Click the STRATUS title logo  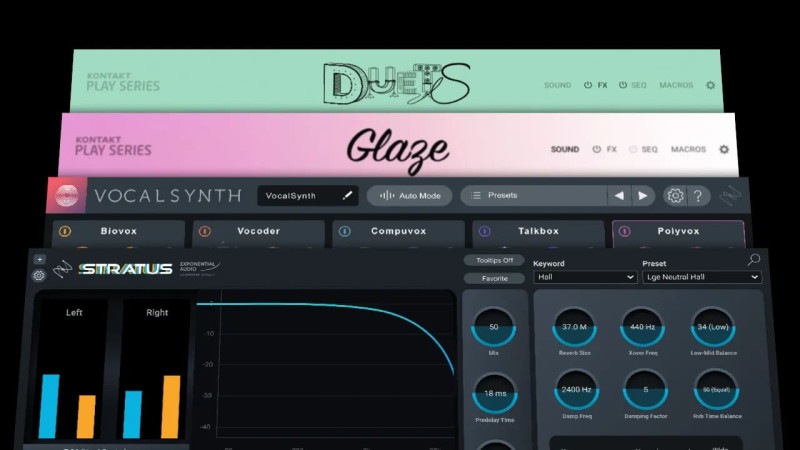[x=126, y=269]
